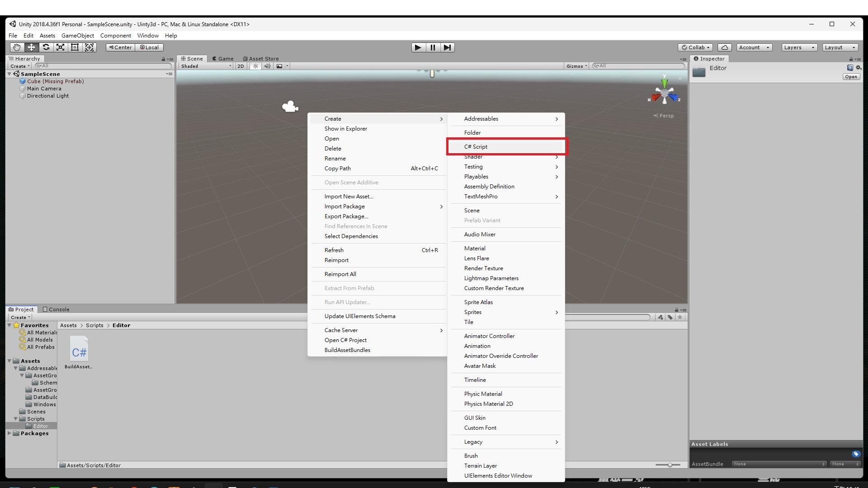Open the cloud services window
This screenshot has width=868, height=488.
point(725,47)
